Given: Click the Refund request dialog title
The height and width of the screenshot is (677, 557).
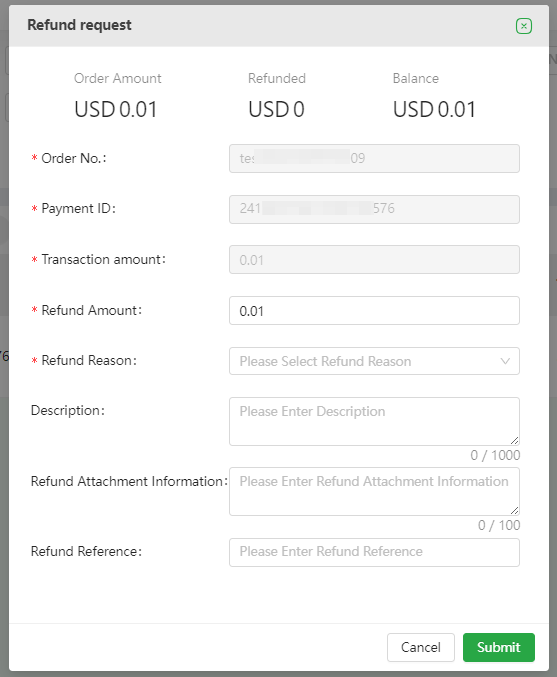Looking at the screenshot, I should click(x=79, y=25).
